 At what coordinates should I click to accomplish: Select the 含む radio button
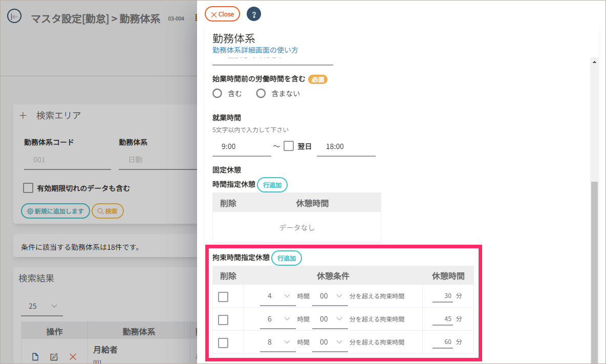(218, 93)
